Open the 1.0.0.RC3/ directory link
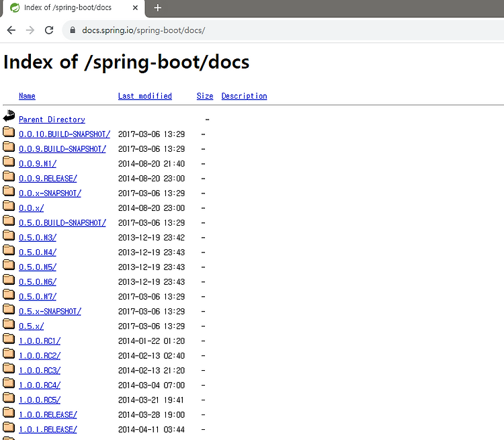 pos(40,371)
